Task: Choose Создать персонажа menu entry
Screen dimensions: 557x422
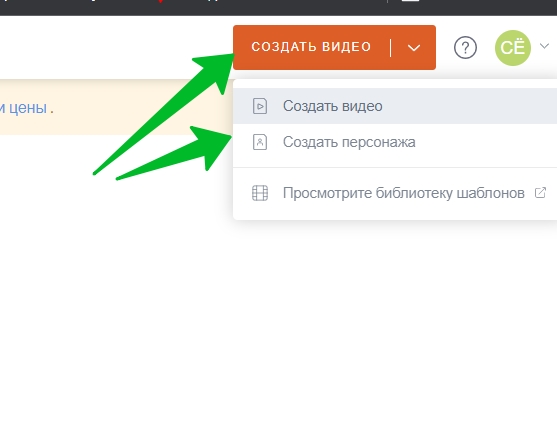Action: pos(395,142)
